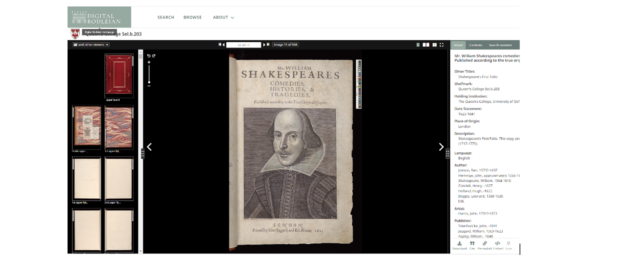Open publisher Jaggard, William link
The width and height of the screenshot is (644, 275).
[480, 231]
